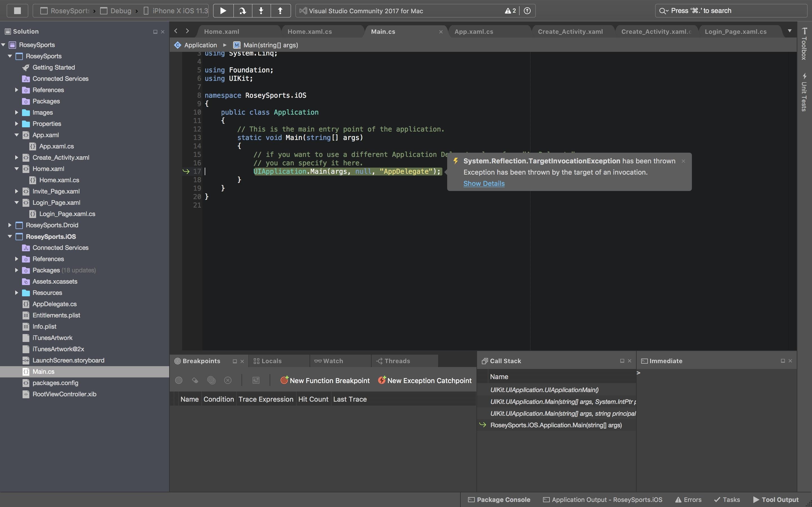Open the Errors pad in the bottom bar
This screenshot has height=507, width=812.
(x=688, y=500)
